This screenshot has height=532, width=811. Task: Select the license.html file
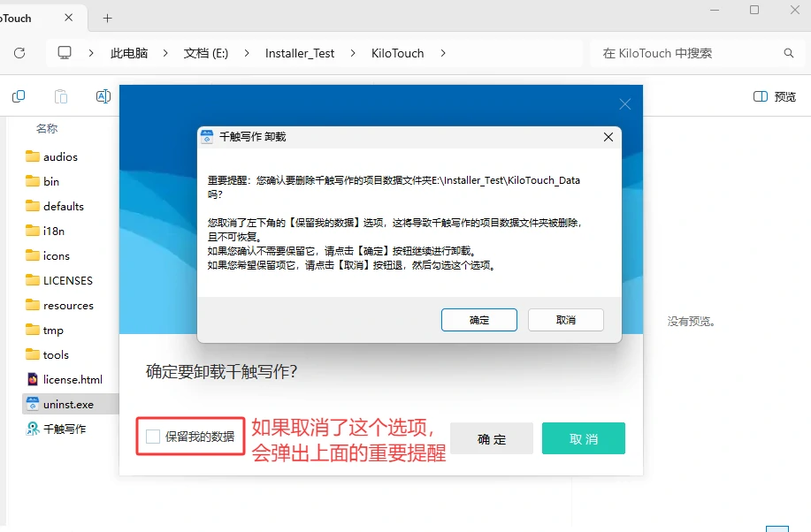65,379
